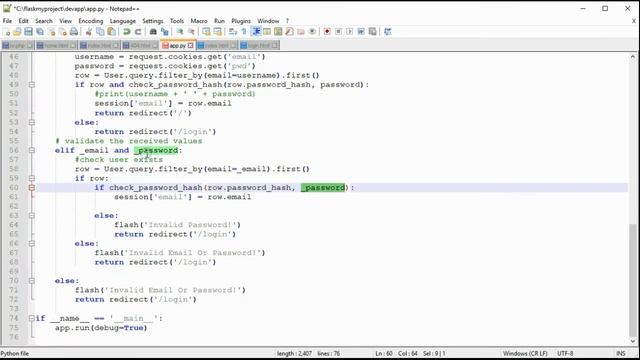Open the File menu
The width and height of the screenshot is (640, 360).
pos(7,21)
